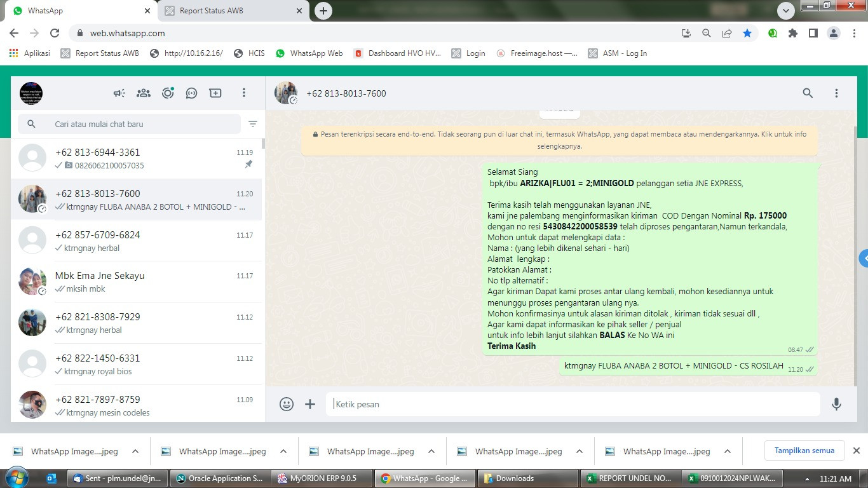Open sidebar three-dot menu
Screen dimensions: 868x488
click(243, 93)
